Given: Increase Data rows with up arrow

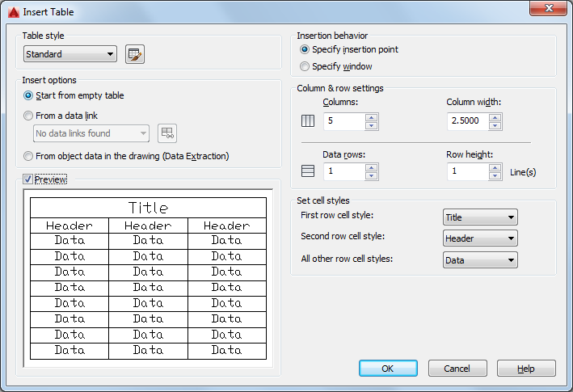Looking at the screenshot, I should tap(371, 167).
